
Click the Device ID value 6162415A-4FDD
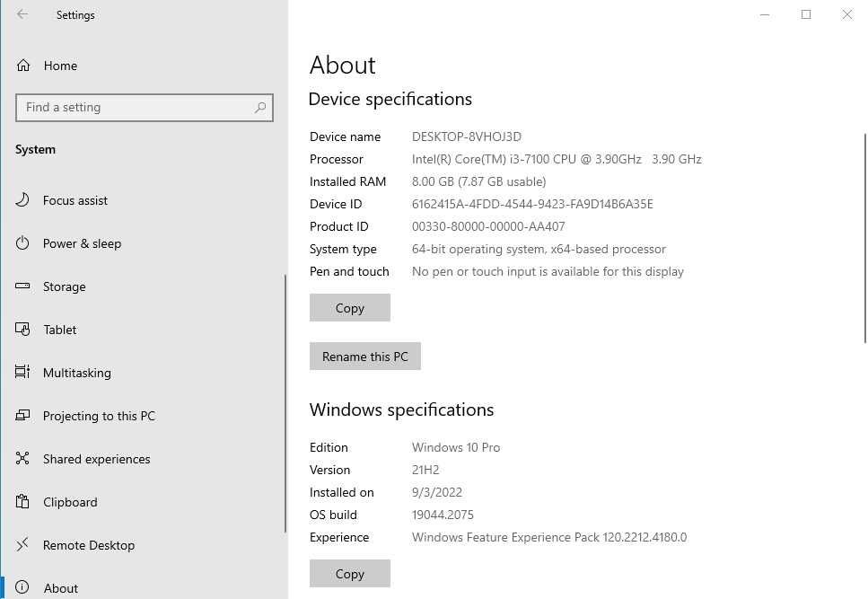coord(532,204)
